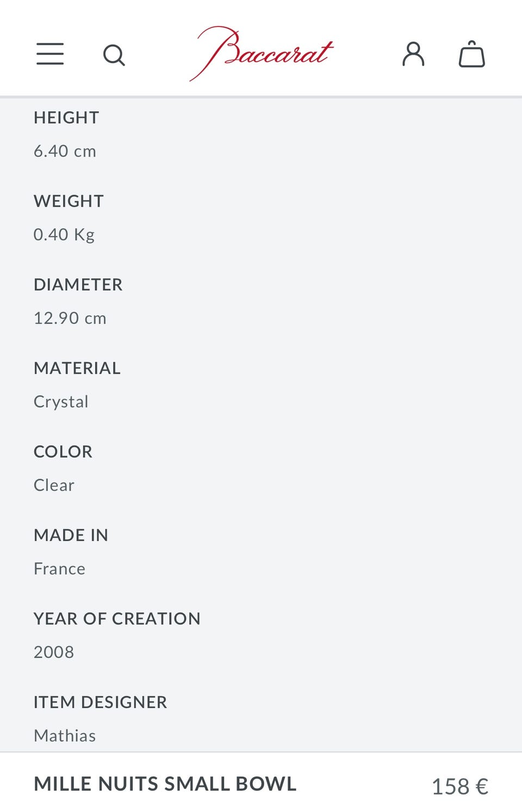
Task: Select the 0.40 Kg weight value
Action: tap(64, 234)
